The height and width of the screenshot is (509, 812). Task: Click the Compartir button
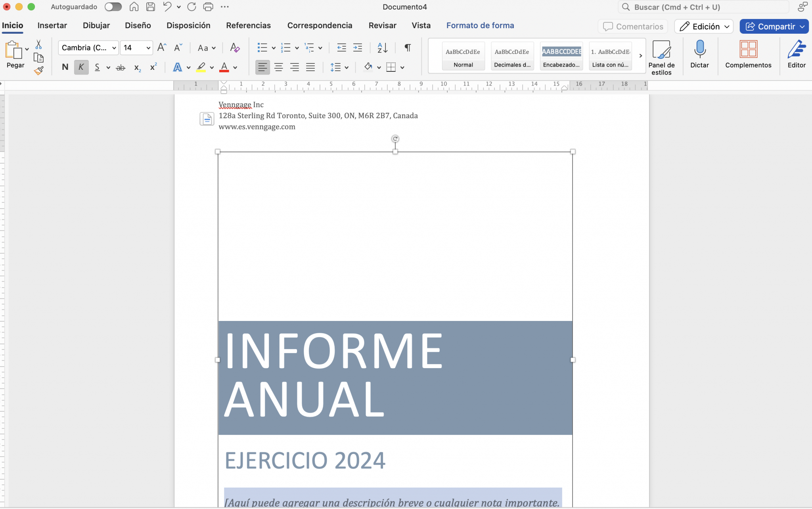[774, 26]
